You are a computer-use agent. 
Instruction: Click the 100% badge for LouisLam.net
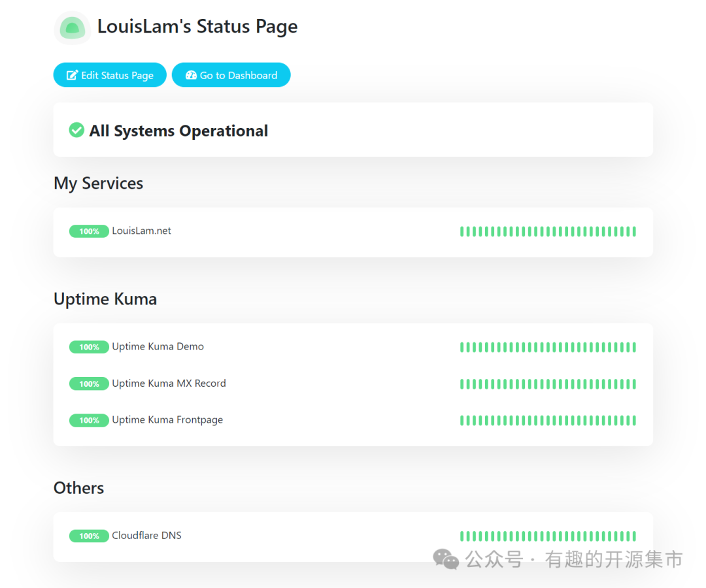click(89, 231)
